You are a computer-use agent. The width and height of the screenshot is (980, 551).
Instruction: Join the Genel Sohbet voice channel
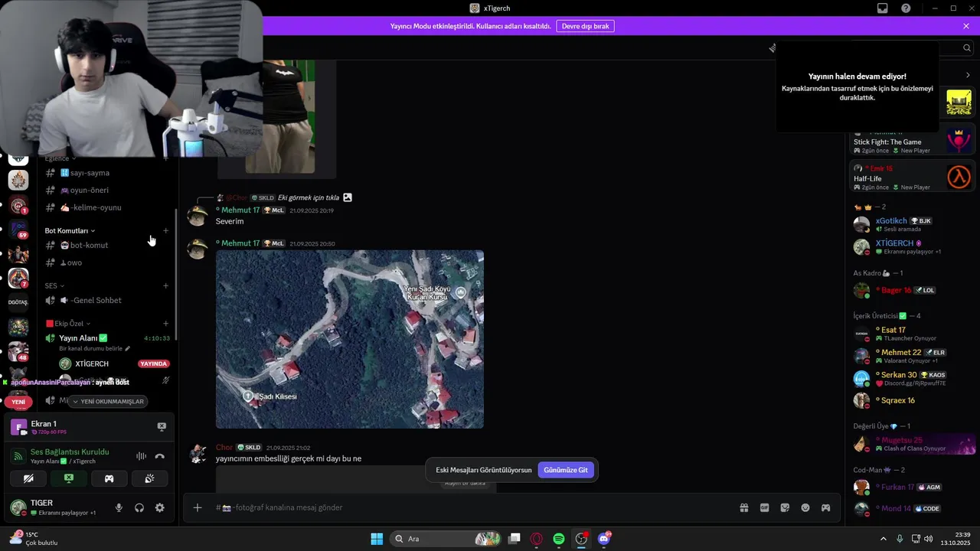(x=107, y=300)
